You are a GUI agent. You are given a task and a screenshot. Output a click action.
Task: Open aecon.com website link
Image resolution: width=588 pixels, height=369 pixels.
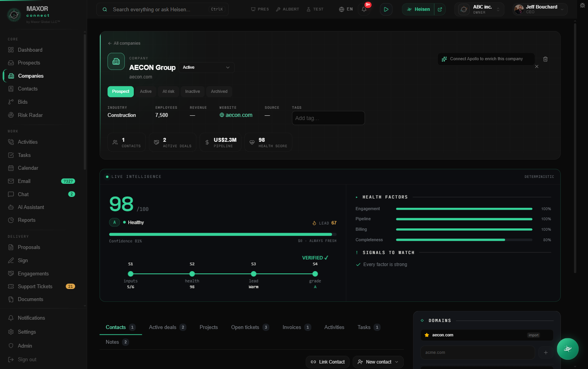(236, 115)
